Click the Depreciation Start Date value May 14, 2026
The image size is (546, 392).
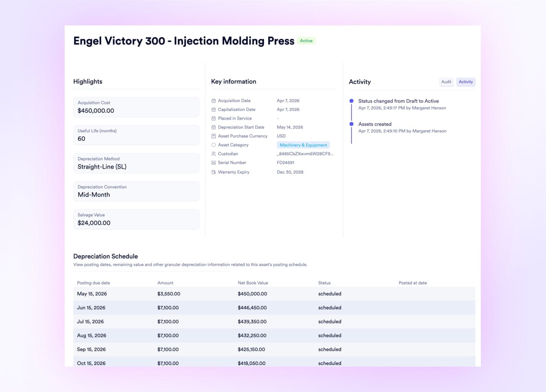290,127
